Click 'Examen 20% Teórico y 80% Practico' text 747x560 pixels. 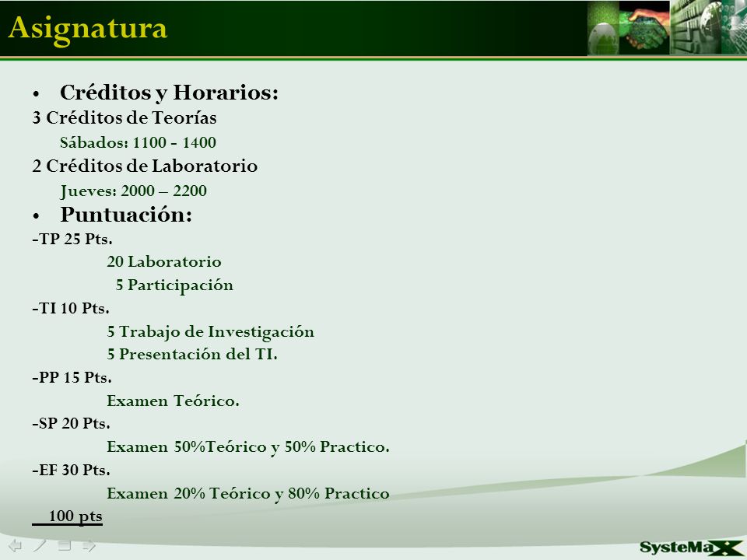point(248,494)
